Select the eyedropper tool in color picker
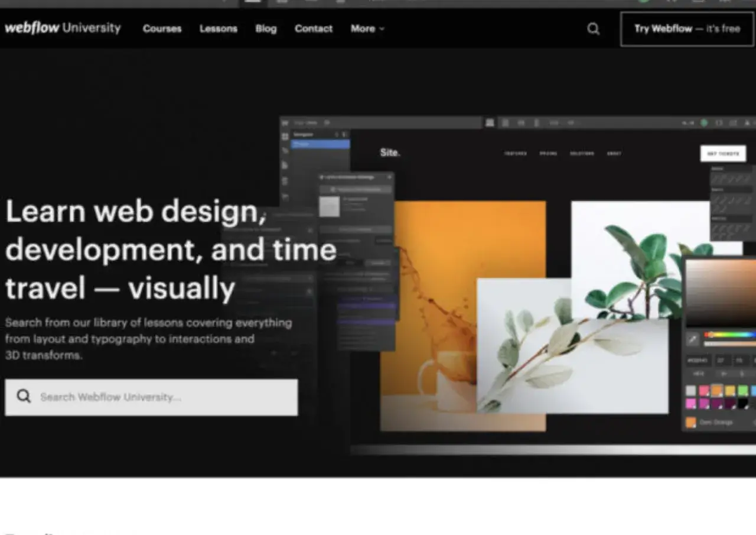This screenshot has width=756, height=535. [x=692, y=339]
